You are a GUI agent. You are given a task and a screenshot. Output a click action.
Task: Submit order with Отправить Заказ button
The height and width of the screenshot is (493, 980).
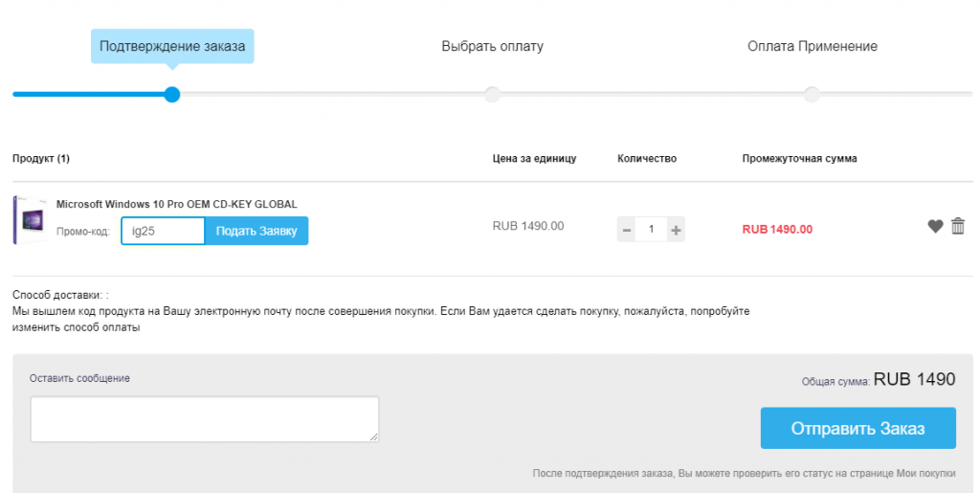click(x=857, y=428)
